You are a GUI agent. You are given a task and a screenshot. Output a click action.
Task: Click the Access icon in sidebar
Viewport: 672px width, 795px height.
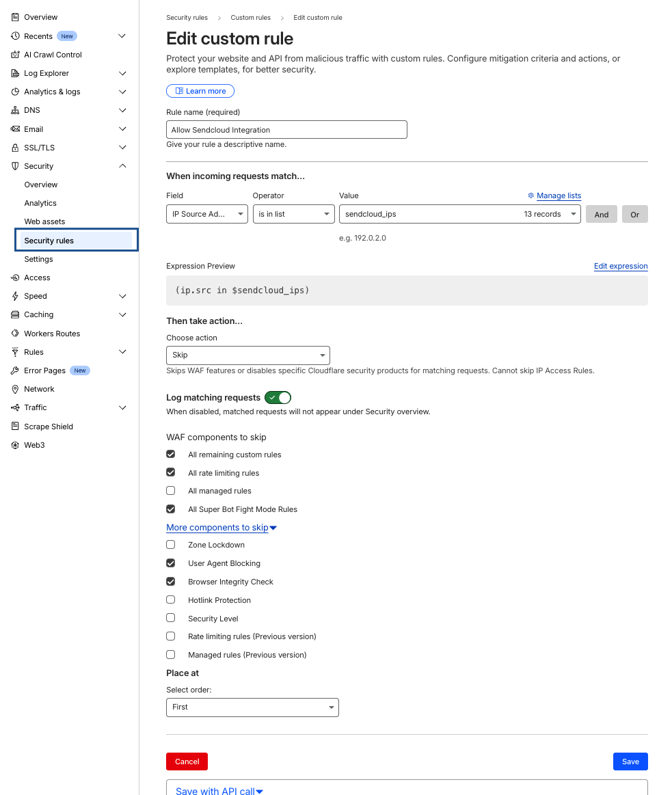[15, 278]
